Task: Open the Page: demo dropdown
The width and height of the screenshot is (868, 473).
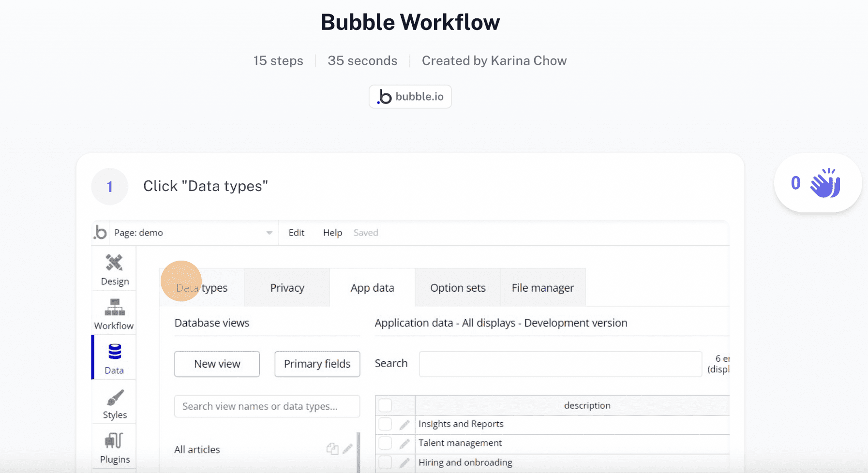Action: [269, 233]
